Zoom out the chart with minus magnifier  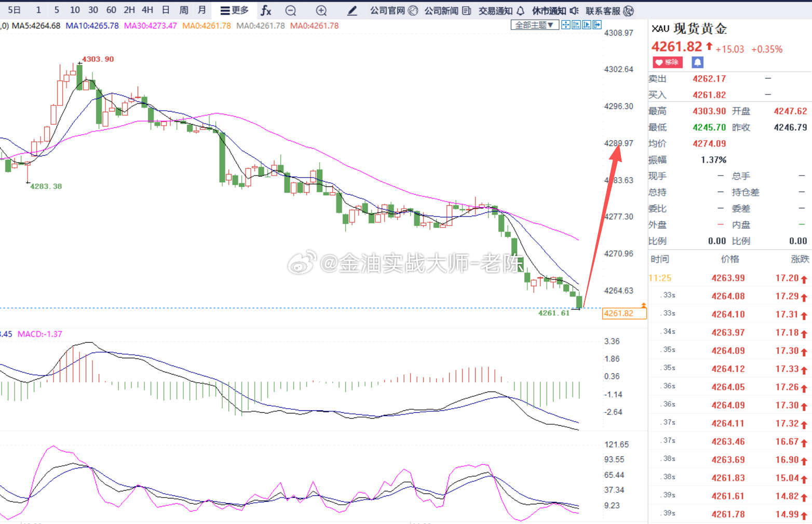[291, 10]
